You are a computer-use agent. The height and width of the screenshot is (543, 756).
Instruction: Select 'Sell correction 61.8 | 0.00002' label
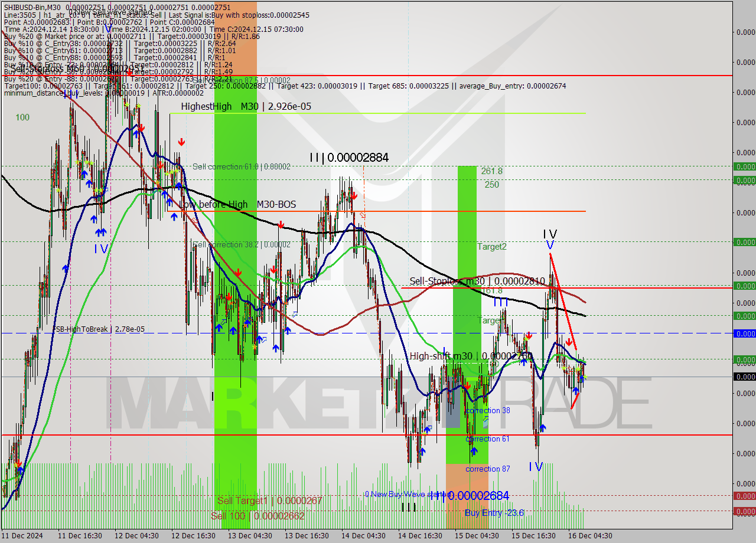[x=241, y=166]
